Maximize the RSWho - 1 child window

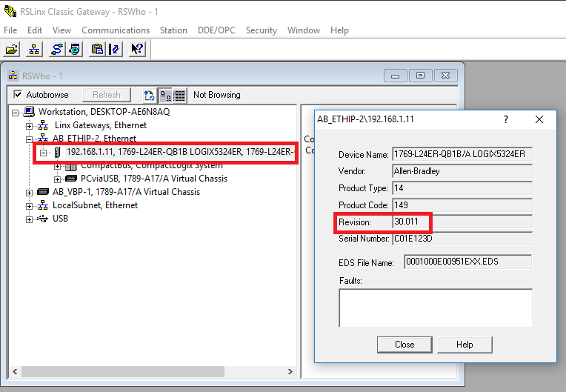[421, 76]
